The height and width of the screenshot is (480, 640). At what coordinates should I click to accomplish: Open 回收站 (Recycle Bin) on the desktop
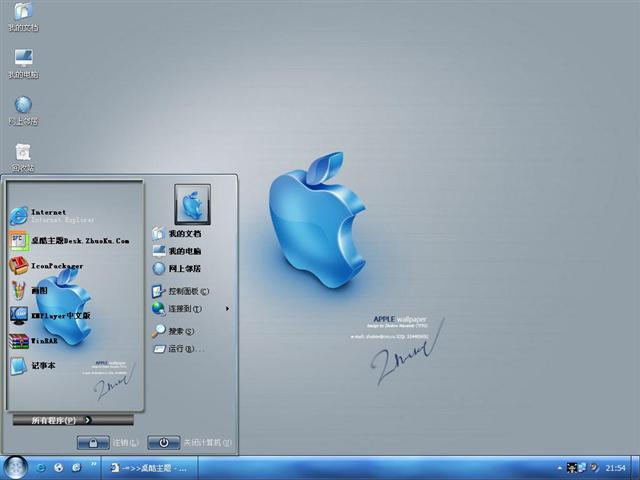click(x=23, y=154)
